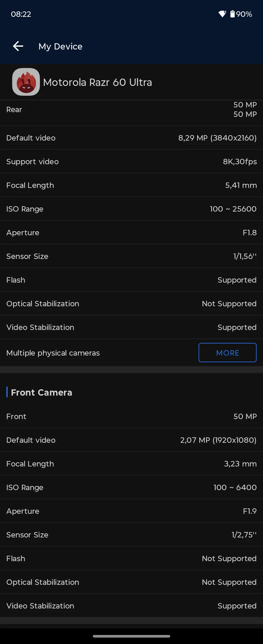Screen dimensions: 263x644
Task: Tap the front Flash Not Supported row
Action: point(131,558)
